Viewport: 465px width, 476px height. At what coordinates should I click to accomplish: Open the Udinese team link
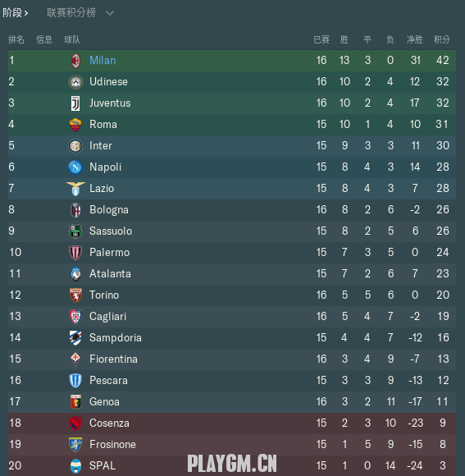click(x=108, y=82)
